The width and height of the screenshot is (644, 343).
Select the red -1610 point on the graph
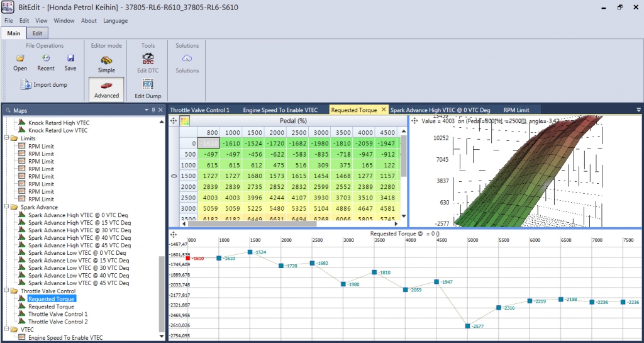click(x=188, y=259)
